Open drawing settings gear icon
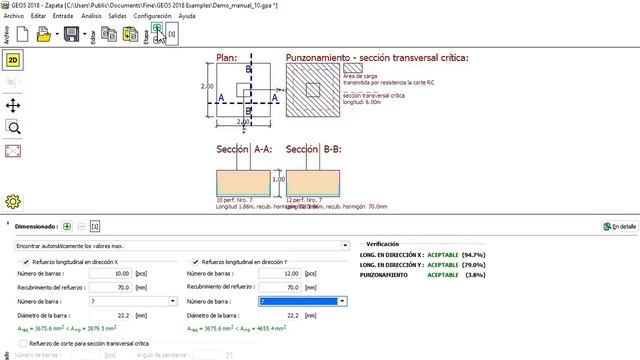This screenshot has width=640, height=360. tap(13, 202)
